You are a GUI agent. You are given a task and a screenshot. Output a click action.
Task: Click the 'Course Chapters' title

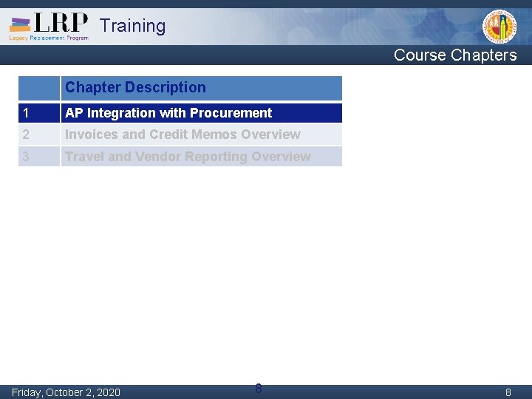[455, 55]
